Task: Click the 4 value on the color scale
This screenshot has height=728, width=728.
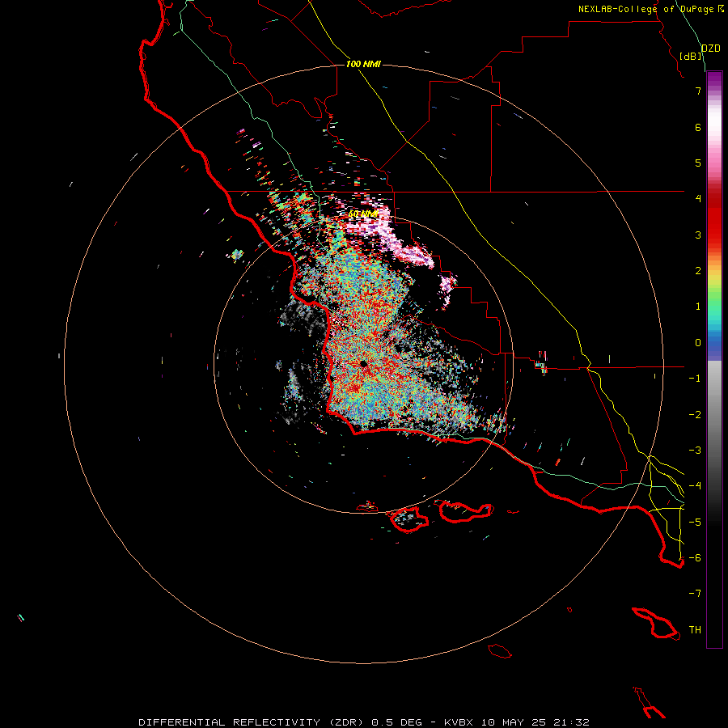Action: coord(698,199)
